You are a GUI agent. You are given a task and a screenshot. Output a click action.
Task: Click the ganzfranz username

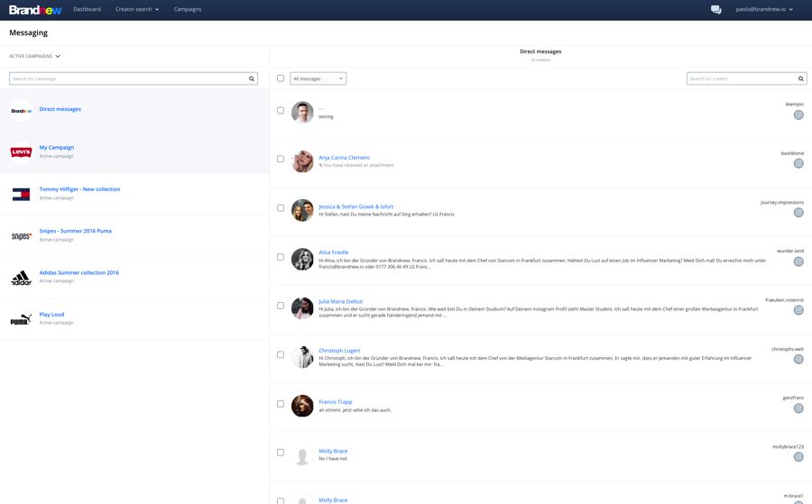pos(793,398)
